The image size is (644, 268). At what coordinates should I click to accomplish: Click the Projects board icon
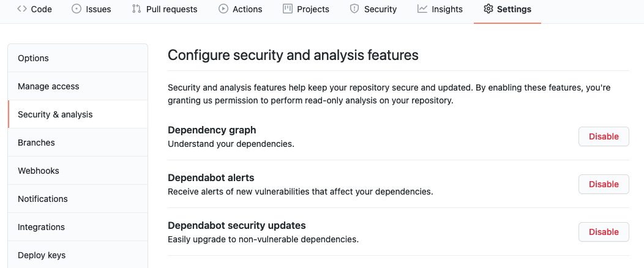[288, 9]
